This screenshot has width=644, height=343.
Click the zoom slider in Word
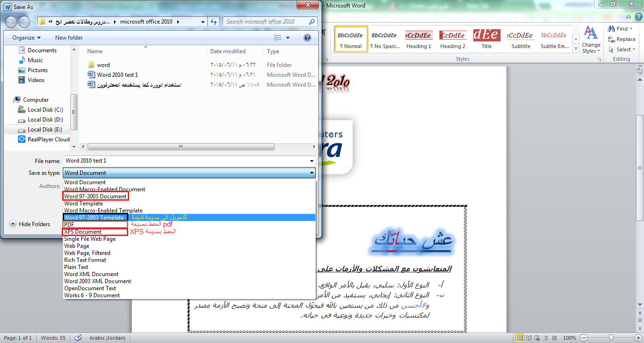[x=611, y=338]
